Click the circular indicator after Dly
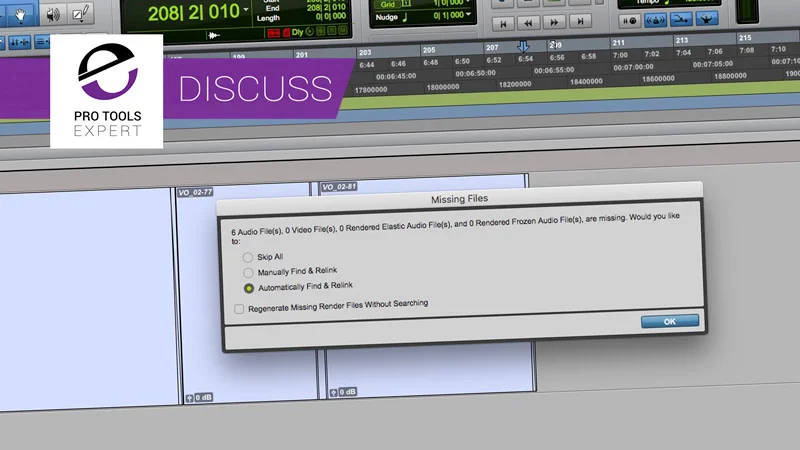Image resolution: width=800 pixels, height=450 pixels. [309, 32]
